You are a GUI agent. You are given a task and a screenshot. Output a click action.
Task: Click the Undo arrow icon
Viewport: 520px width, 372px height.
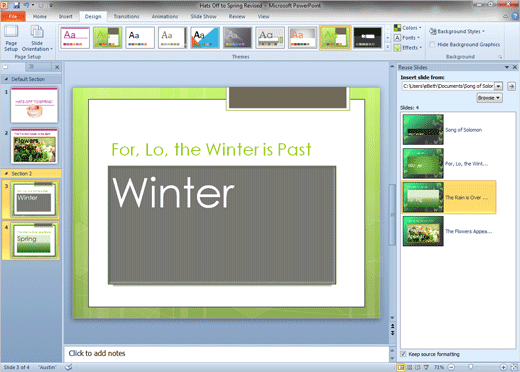point(26,5)
